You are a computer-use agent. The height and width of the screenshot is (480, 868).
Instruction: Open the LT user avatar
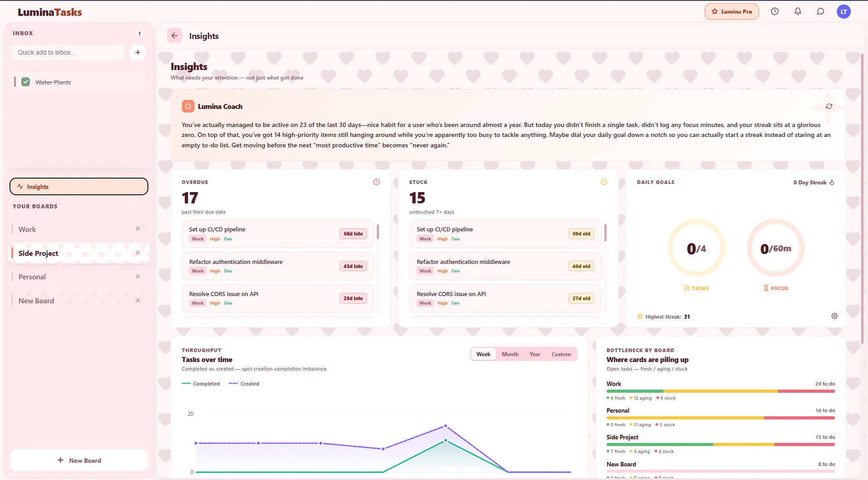point(844,12)
